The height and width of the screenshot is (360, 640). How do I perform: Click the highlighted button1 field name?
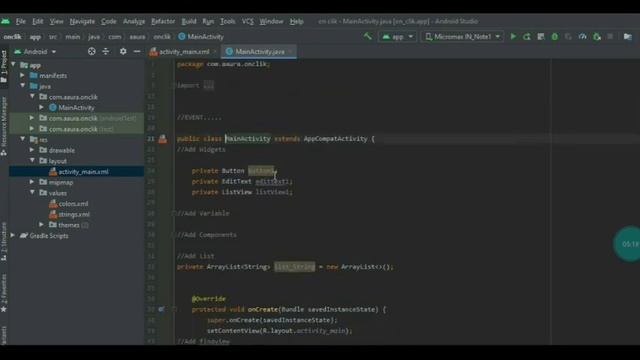261,171
